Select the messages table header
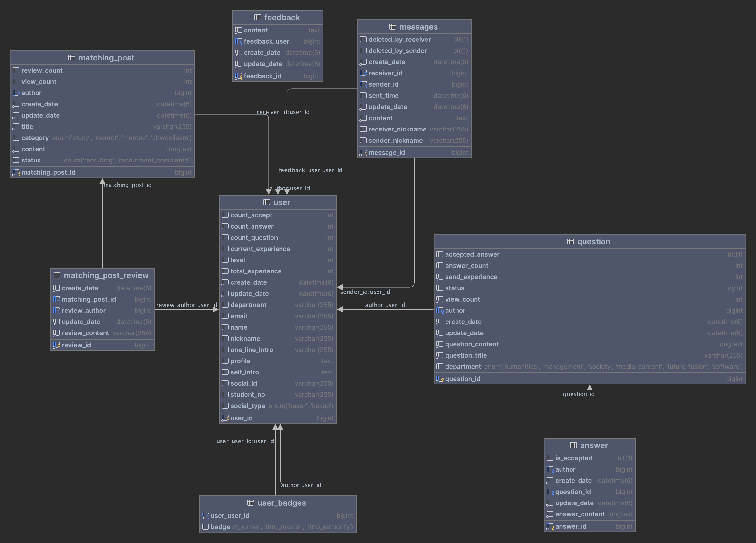The height and width of the screenshot is (543, 756). 414,27
